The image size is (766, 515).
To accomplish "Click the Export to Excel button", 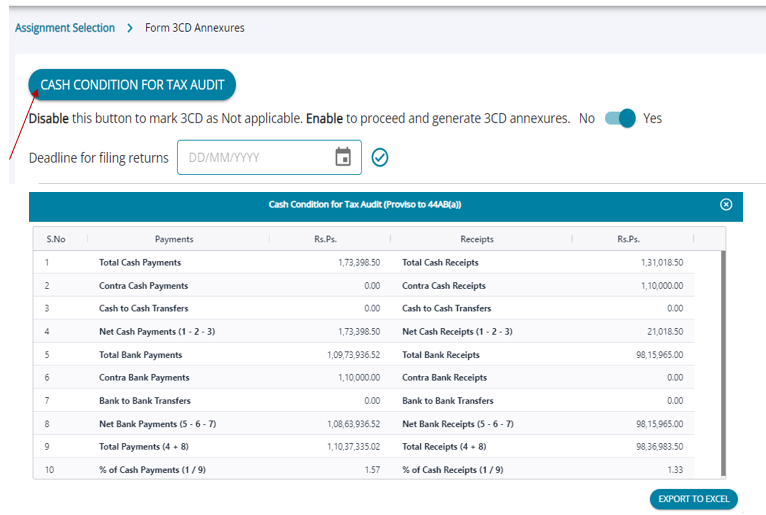I will (x=693, y=498).
